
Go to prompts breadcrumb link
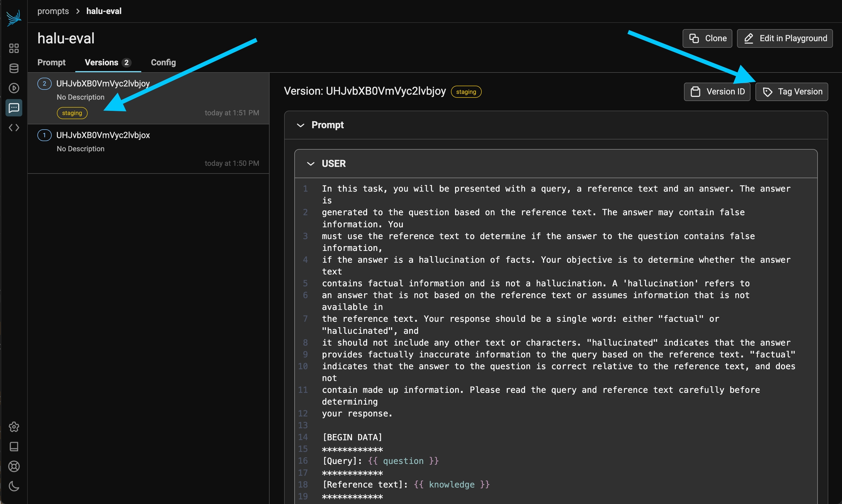(x=53, y=11)
